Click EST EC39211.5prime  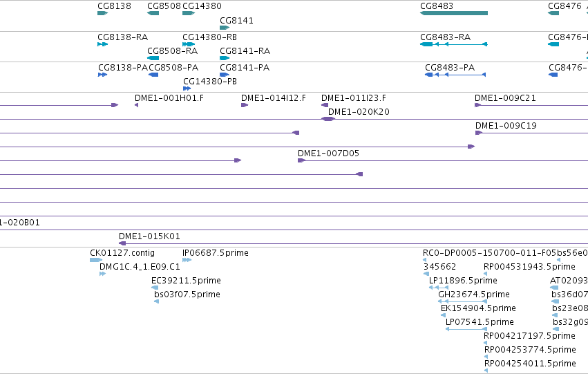pos(186,281)
